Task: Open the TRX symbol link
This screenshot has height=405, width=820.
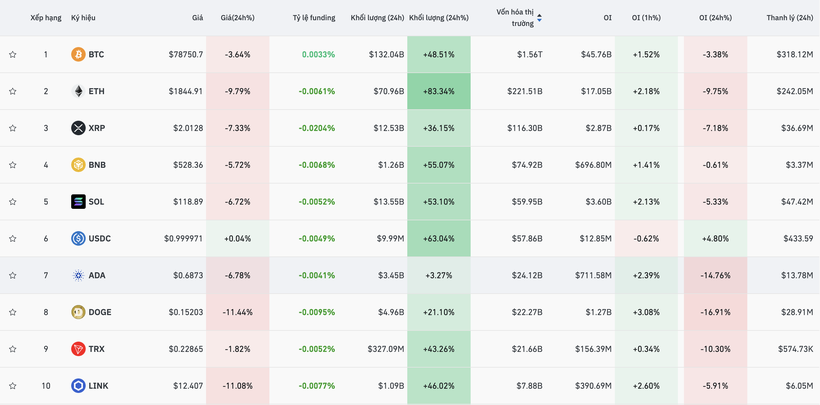Action: tap(96, 349)
